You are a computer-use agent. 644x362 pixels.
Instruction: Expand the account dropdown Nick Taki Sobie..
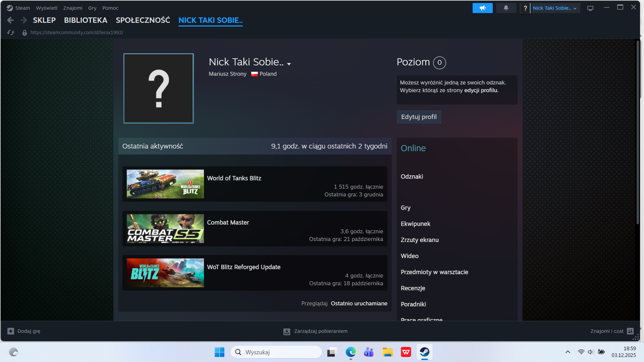click(x=554, y=8)
